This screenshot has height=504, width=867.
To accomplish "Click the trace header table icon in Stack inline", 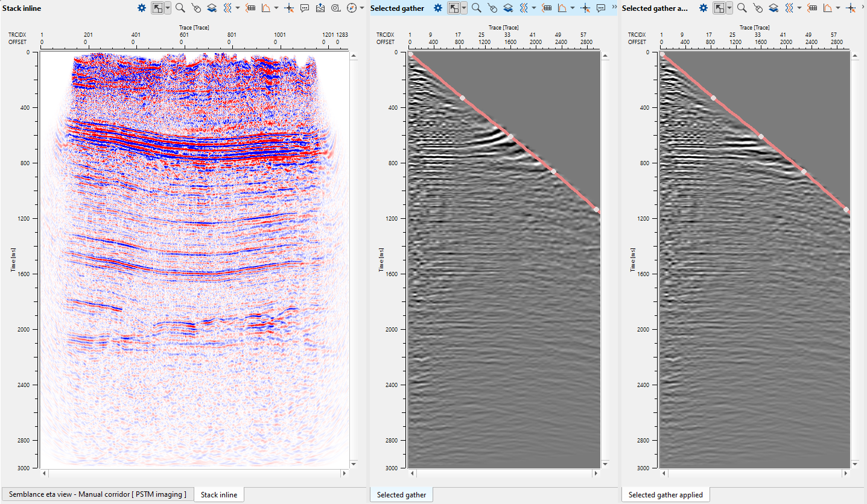I will [250, 8].
